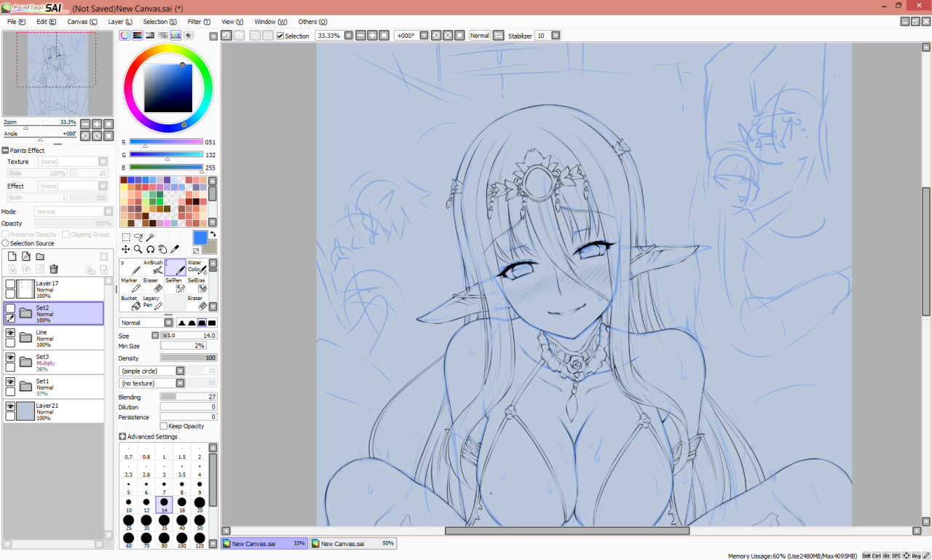The width and height of the screenshot is (932, 560).
Task: Delete the selected layer with trash icon
Action: pos(54,269)
